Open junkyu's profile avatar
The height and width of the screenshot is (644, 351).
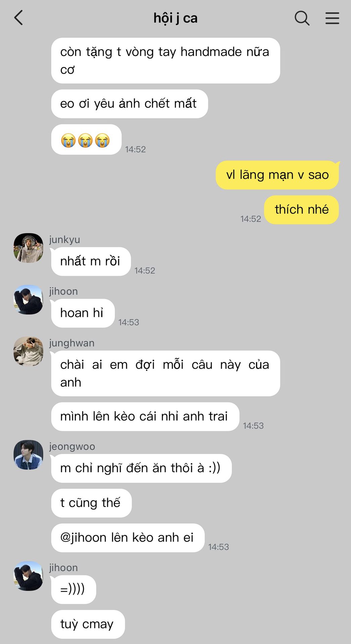[29, 248]
